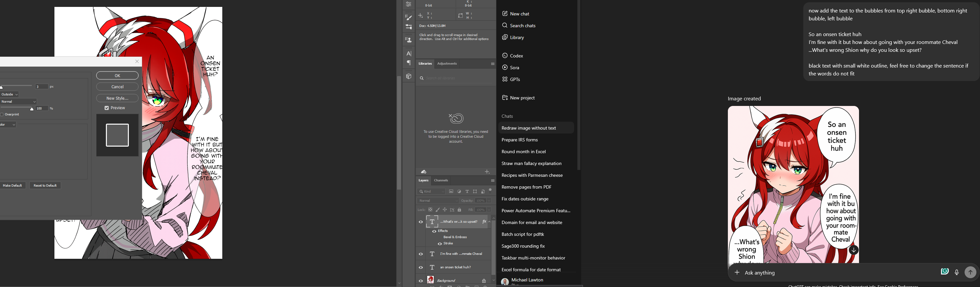Viewport: 980px width, 287px height.
Task: Click the ChatGPT voice dictation microphone
Action: pyautogui.click(x=956, y=272)
